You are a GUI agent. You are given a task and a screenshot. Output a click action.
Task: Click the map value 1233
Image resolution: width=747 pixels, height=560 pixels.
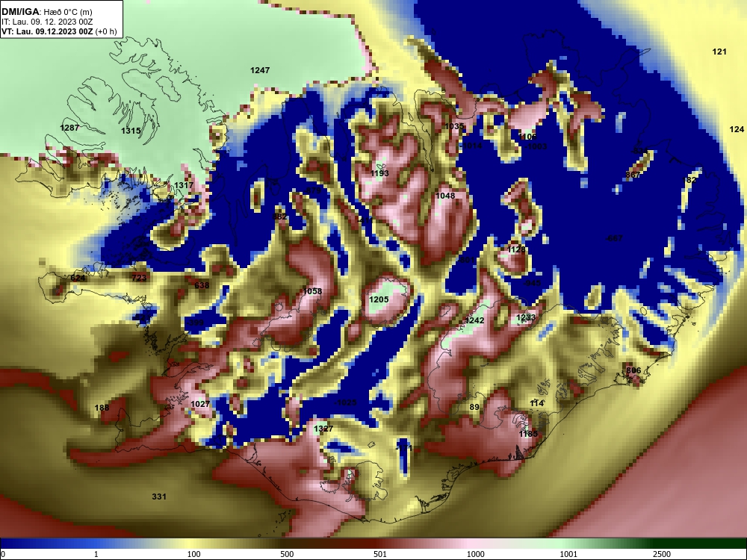point(526,317)
